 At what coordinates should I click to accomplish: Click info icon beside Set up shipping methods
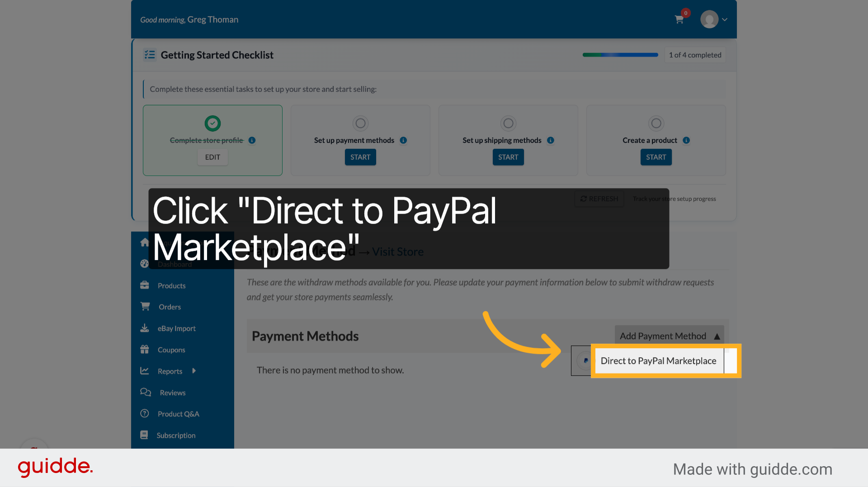pos(550,140)
